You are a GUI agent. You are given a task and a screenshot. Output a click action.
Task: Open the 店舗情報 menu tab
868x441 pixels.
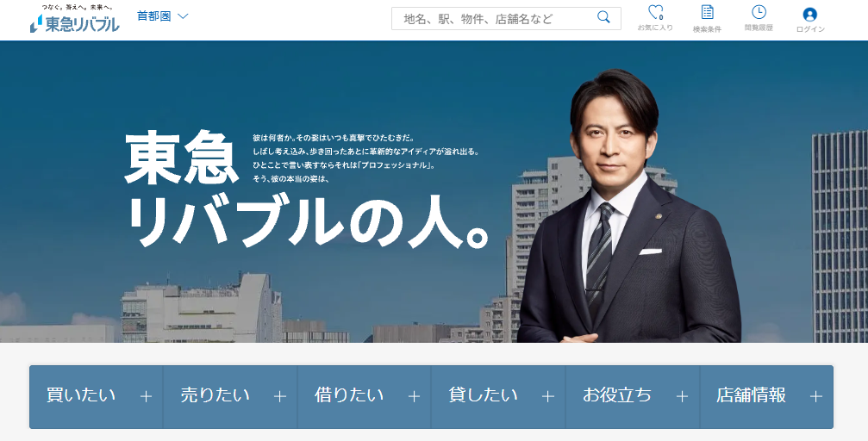tap(766, 397)
